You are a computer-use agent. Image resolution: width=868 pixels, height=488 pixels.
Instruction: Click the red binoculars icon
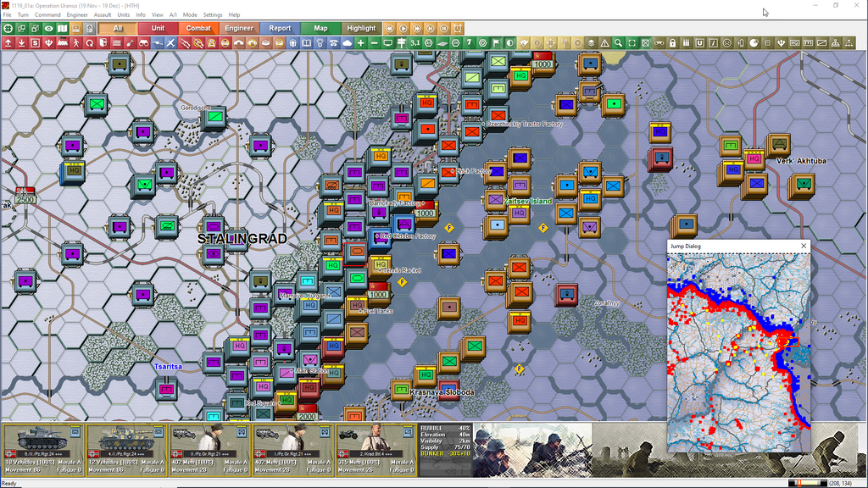[x=144, y=42]
